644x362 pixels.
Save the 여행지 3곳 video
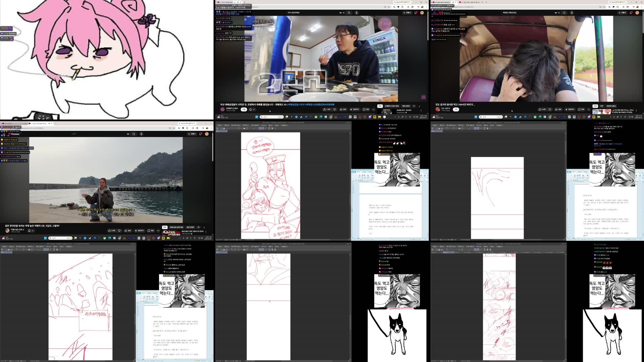tap(151, 231)
